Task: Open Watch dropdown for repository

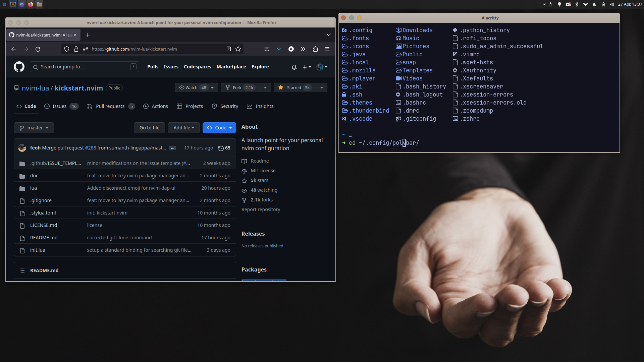Action: (196, 87)
